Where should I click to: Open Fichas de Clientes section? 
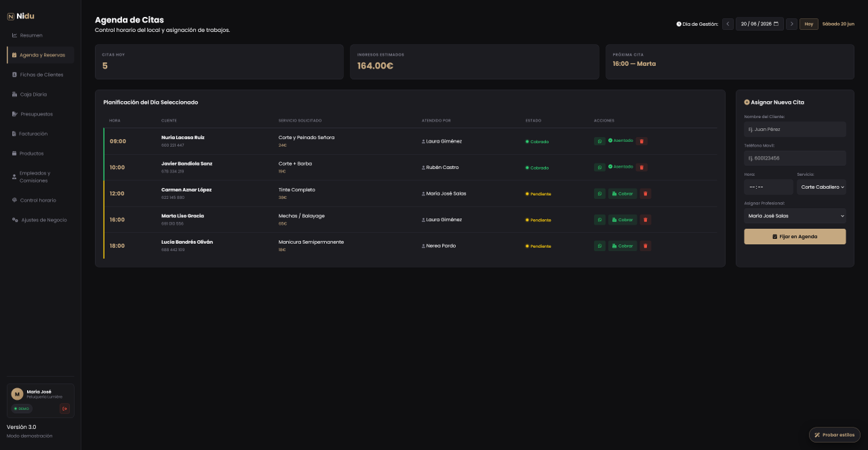coord(41,75)
